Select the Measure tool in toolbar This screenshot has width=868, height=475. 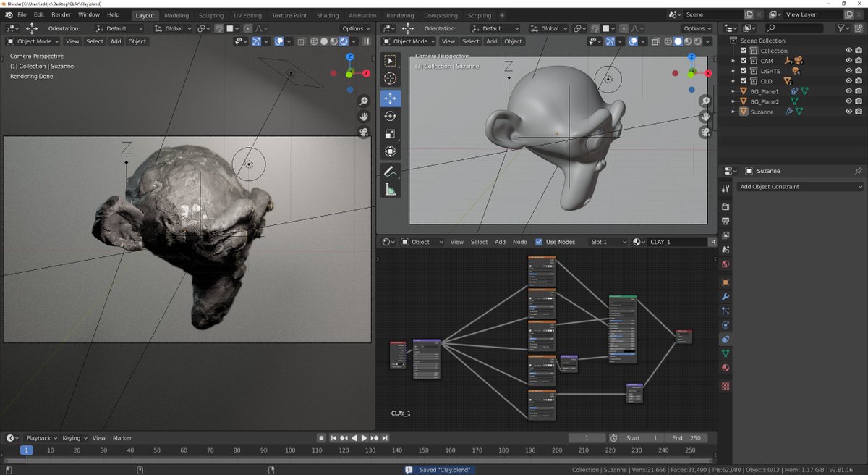[x=390, y=190]
